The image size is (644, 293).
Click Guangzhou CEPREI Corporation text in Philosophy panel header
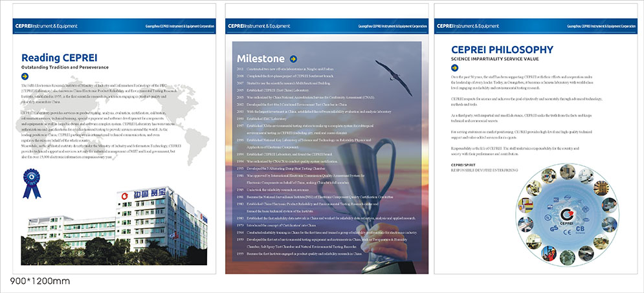601,27
